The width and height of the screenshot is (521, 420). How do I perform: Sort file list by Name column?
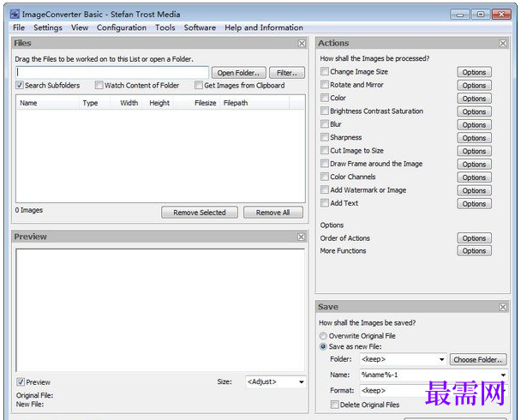coord(47,103)
